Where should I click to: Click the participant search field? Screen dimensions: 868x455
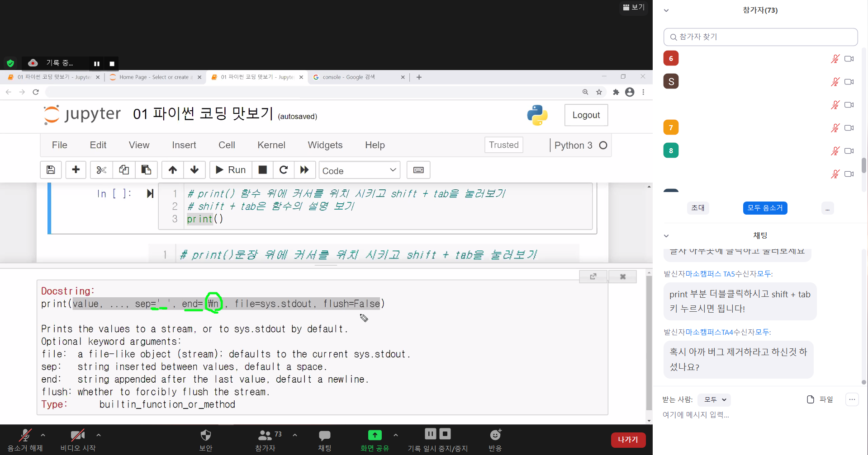[x=760, y=37]
